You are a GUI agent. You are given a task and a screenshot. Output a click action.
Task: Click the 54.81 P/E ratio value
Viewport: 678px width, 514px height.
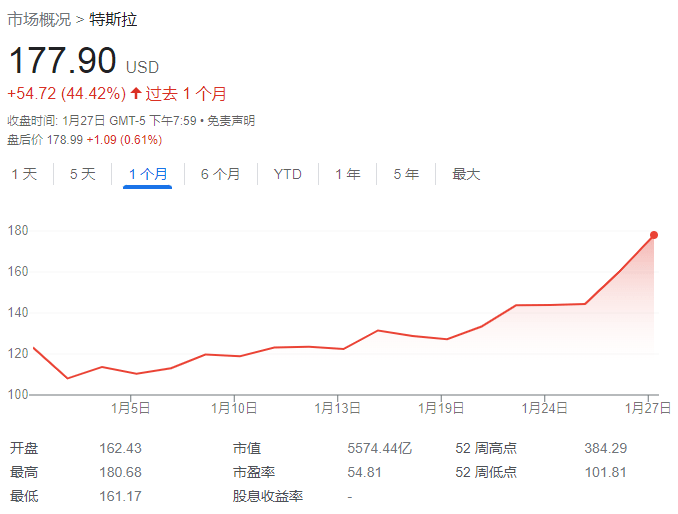(365, 472)
